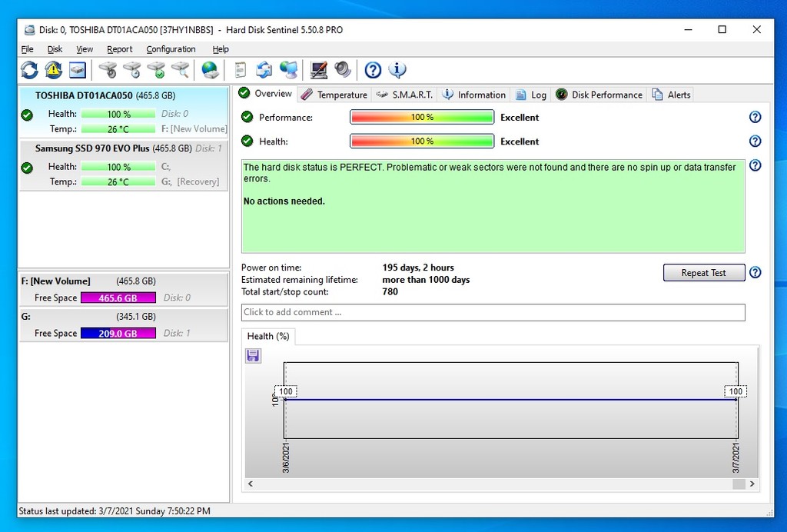787x532 pixels.
Task: Click graph scroll right arrow
Action: tap(752, 484)
